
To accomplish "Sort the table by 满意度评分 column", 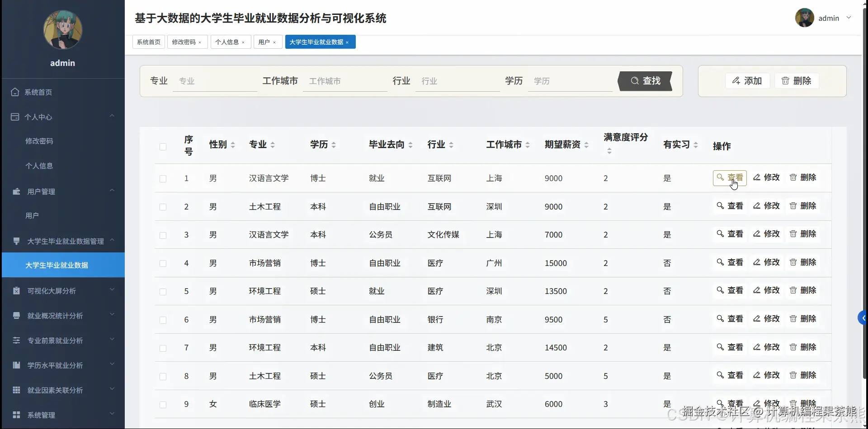I will pyautogui.click(x=609, y=151).
